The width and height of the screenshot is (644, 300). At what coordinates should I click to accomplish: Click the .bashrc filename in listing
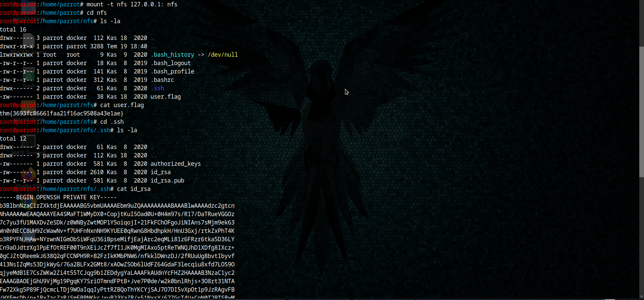pyautogui.click(x=162, y=80)
